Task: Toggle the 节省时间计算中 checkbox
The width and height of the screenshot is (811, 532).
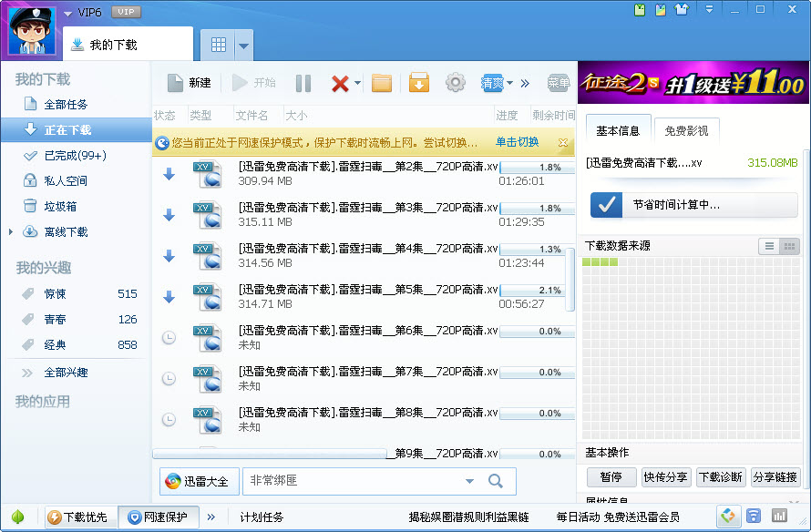Action: (606, 205)
